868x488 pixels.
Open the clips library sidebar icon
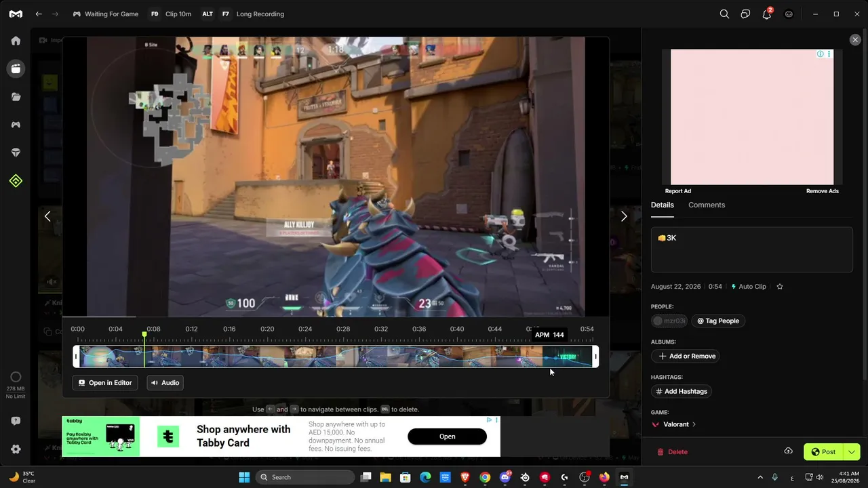(x=16, y=68)
